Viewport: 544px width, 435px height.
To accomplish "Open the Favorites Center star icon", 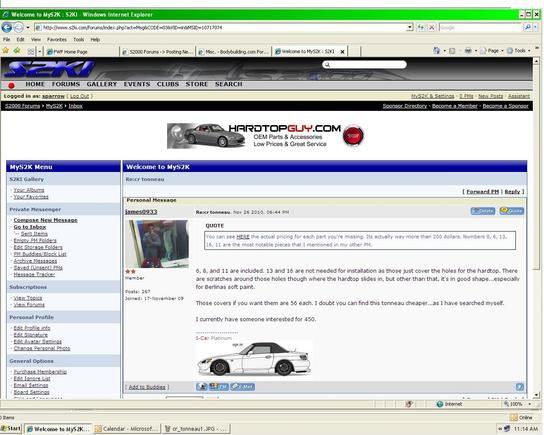I will pyautogui.click(x=6, y=51).
